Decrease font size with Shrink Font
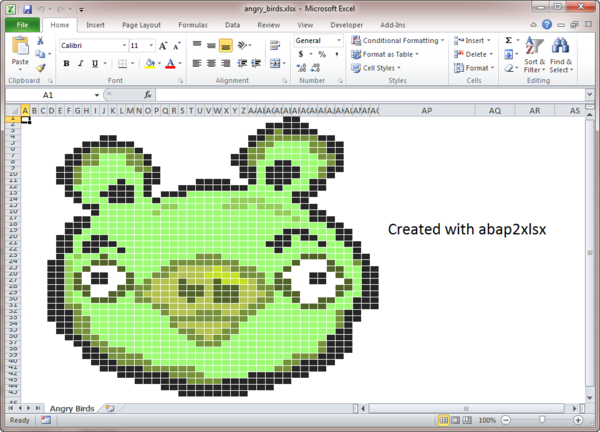600x432 pixels. click(176, 46)
